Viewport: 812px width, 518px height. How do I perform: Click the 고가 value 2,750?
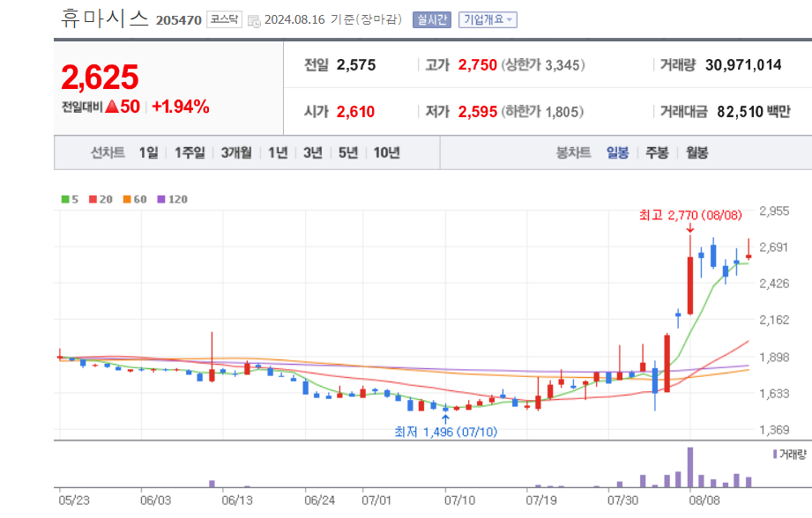pyautogui.click(x=478, y=65)
